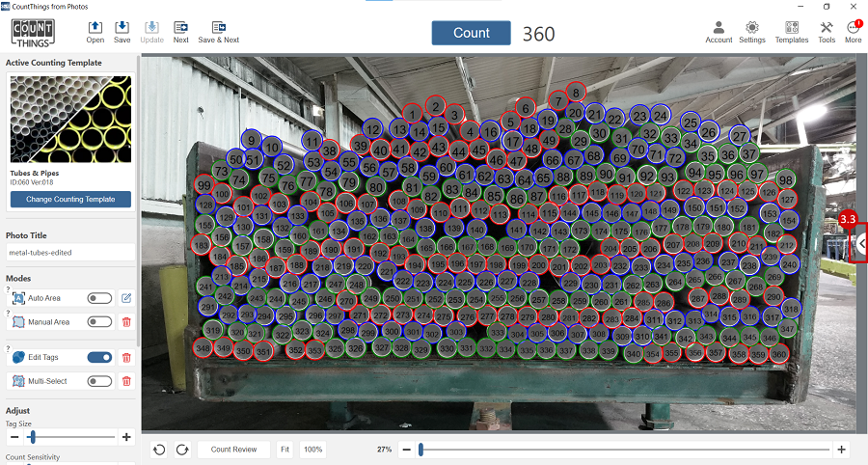
Task: Expand the right side panel arrow
Action: 861,245
